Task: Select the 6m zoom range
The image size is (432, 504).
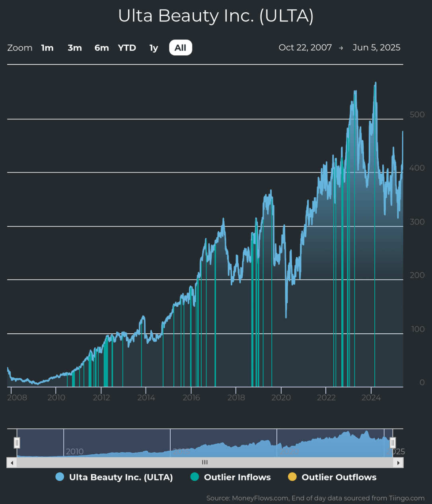Action: [x=102, y=48]
